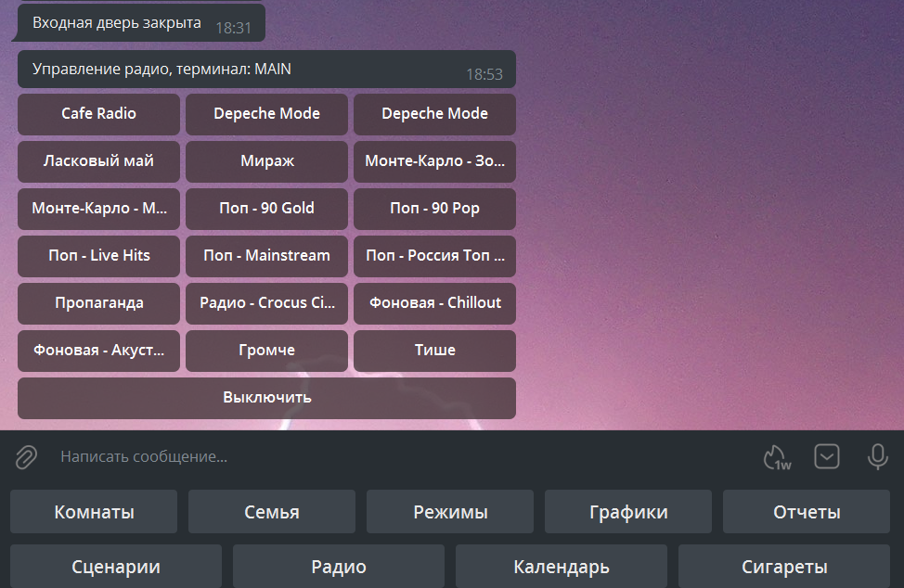Play the Радио - Crocus Ci... station
Image resolution: width=904 pixels, height=588 pixels.
click(x=267, y=303)
